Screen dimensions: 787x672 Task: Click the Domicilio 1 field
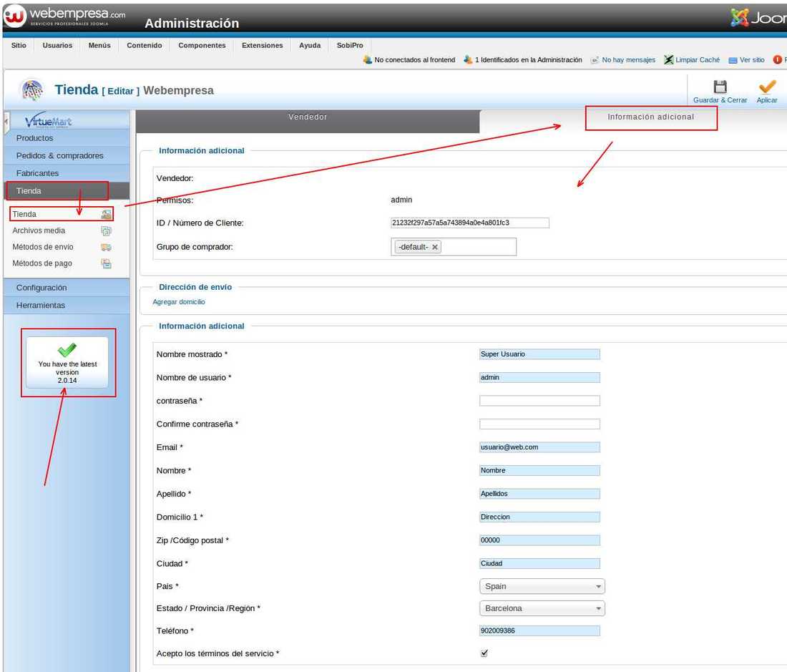point(539,517)
